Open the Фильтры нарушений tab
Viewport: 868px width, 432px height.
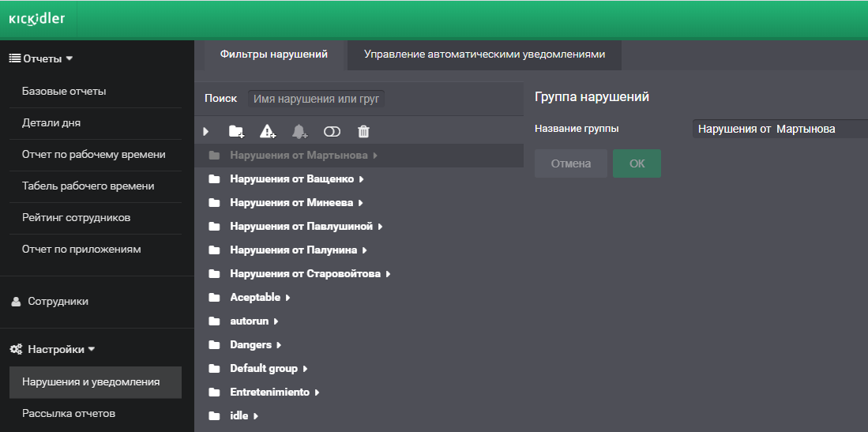tap(273, 54)
